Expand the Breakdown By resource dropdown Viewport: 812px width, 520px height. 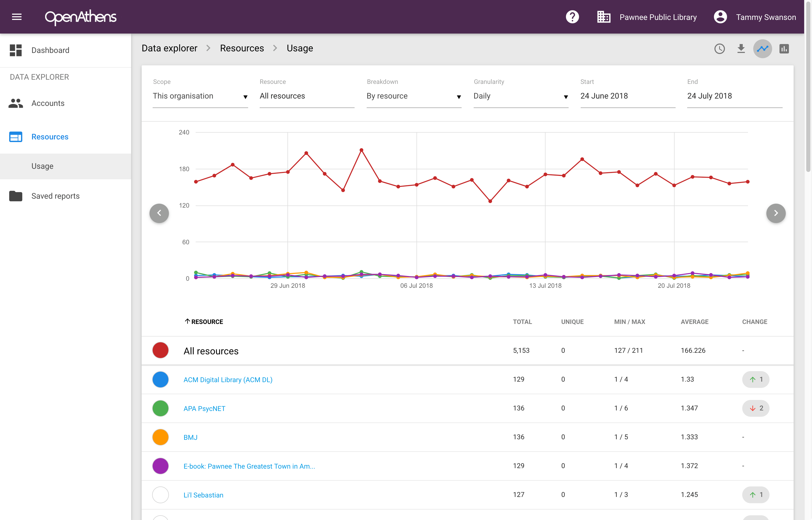click(414, 96)
